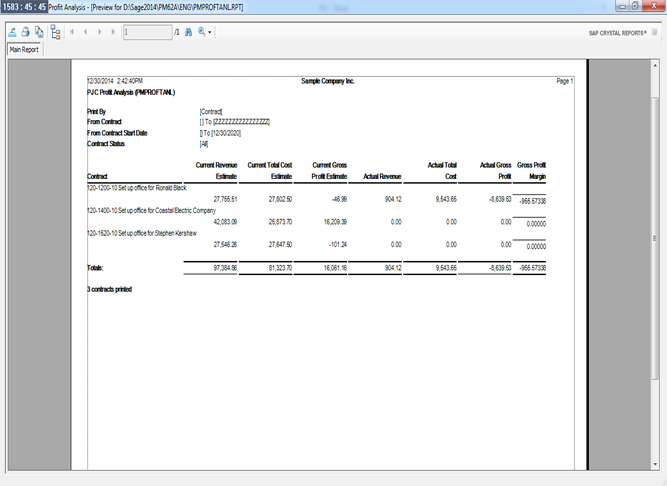
Task: Click the Find Text binoculars icon
Action: [x=189, y=32]
